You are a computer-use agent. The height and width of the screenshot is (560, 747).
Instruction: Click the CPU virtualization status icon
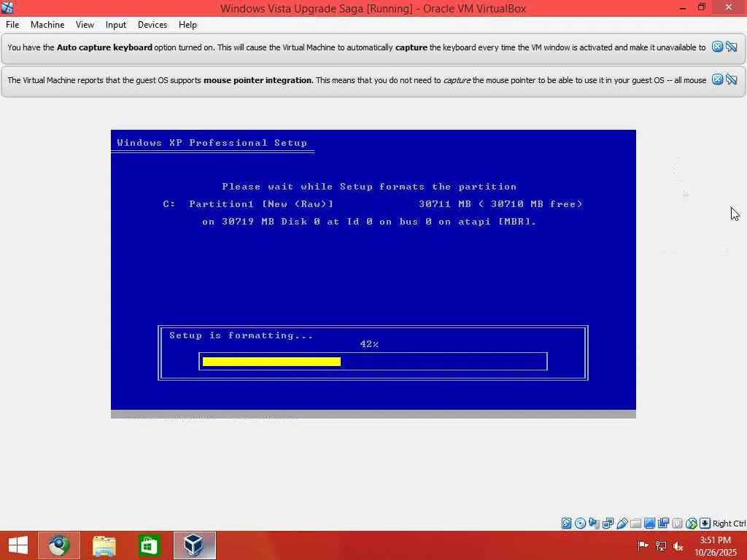tap(677, 524)
